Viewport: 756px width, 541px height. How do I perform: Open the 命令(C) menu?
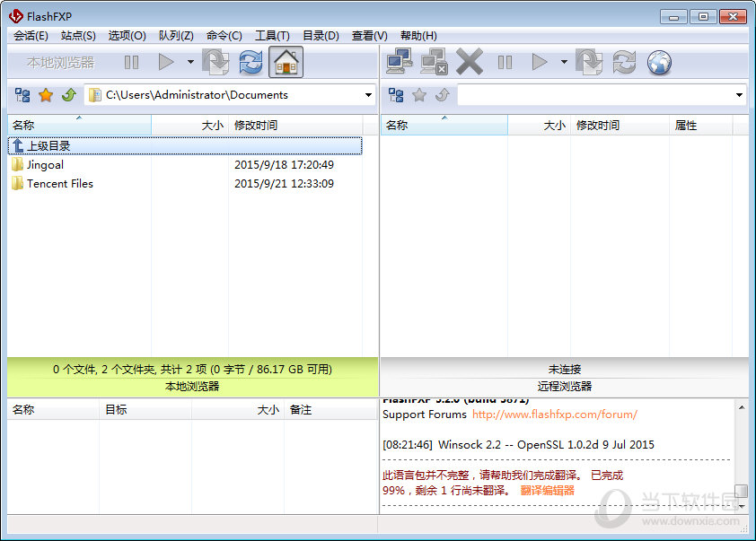[224, 36]
